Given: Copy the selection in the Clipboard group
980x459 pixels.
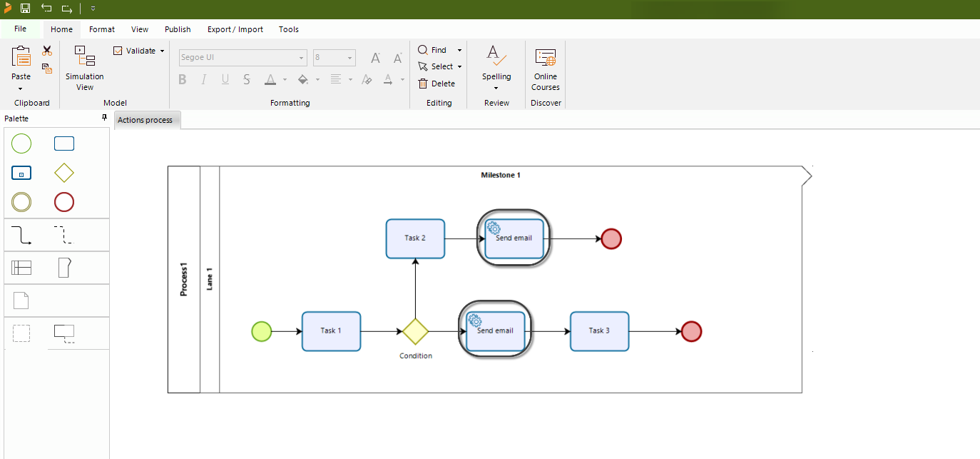Looking at the screenshot, I should (47, 69).
